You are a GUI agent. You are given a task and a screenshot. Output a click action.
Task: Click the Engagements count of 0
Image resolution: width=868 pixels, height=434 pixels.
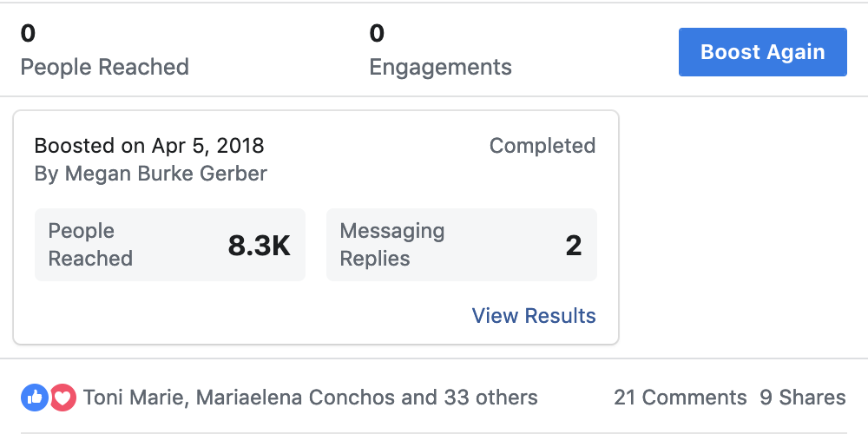pyautogui.click(x=377, y=33)
